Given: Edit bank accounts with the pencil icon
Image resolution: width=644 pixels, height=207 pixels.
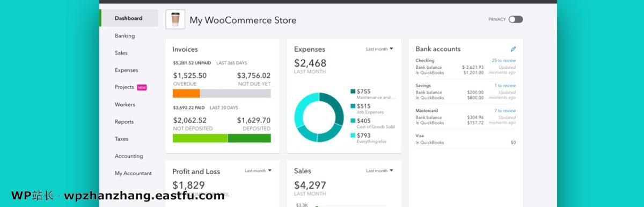Looking at the screenshot, I should pos(513,49).
